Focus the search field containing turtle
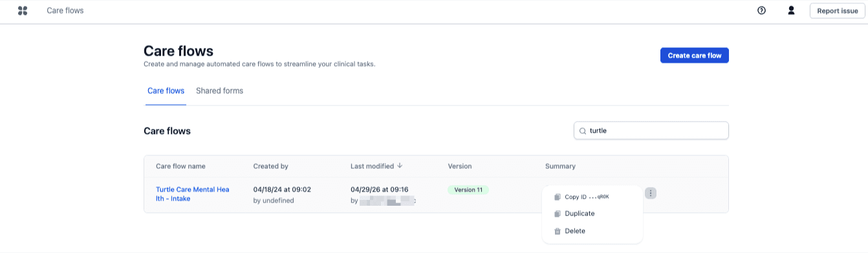868x253 pixels. 651,131
